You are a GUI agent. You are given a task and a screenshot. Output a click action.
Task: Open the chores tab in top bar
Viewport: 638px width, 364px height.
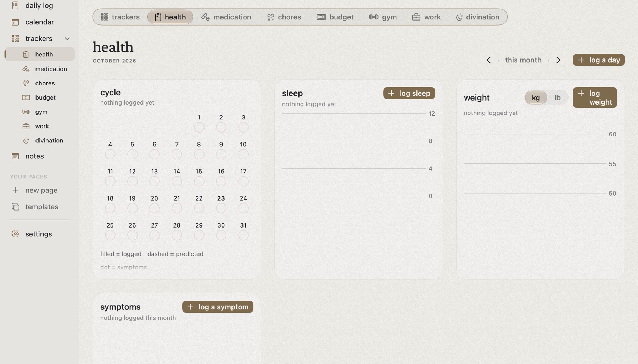[x=284, y=17]
